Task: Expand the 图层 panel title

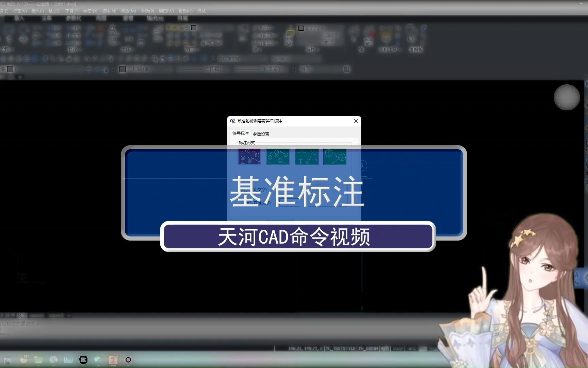Action: [x=191, y=50]
